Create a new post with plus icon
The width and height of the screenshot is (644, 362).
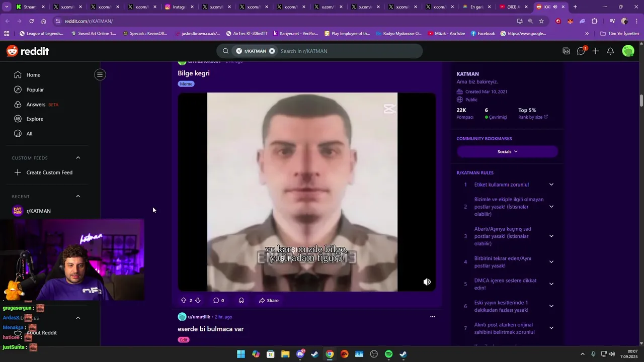[x=596, y=51]
